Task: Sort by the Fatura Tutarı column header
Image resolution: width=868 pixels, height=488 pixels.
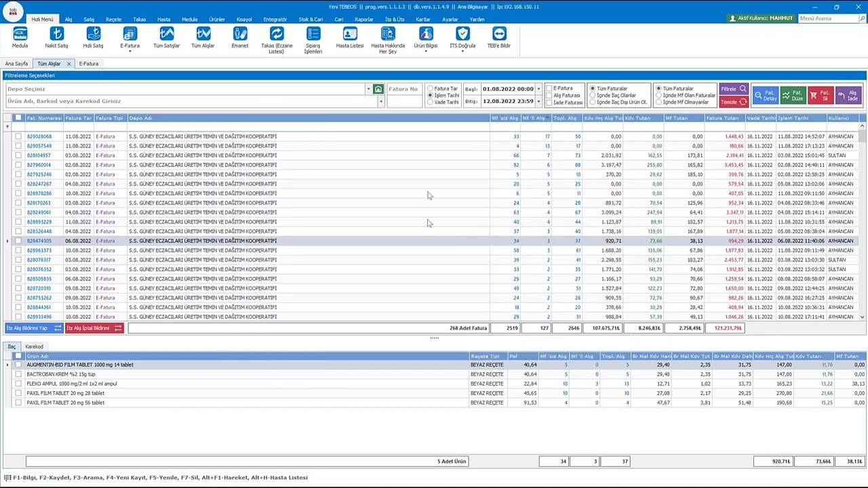Action: pos(725,118)
